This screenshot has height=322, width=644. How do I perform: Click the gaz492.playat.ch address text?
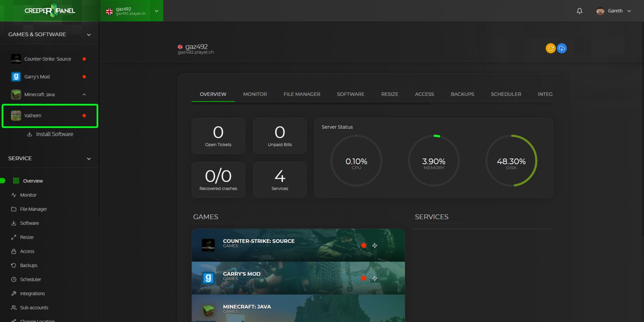point(196,52)
